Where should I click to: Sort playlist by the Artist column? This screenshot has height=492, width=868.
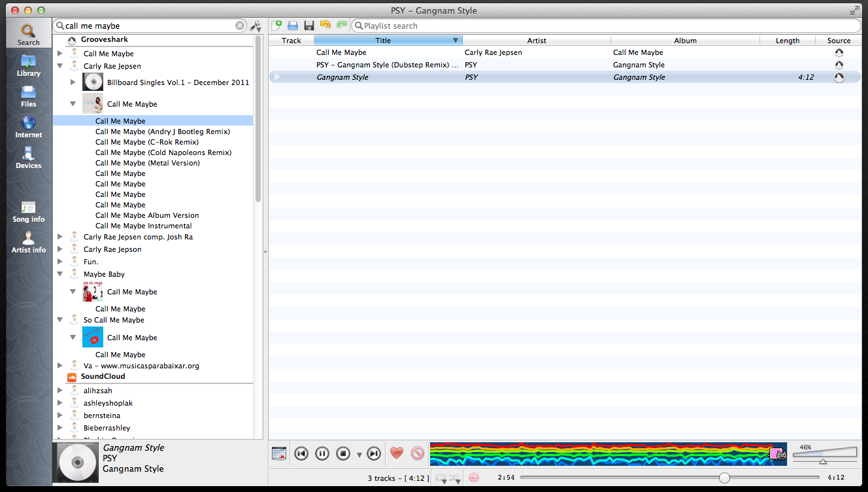pos(536,40)
